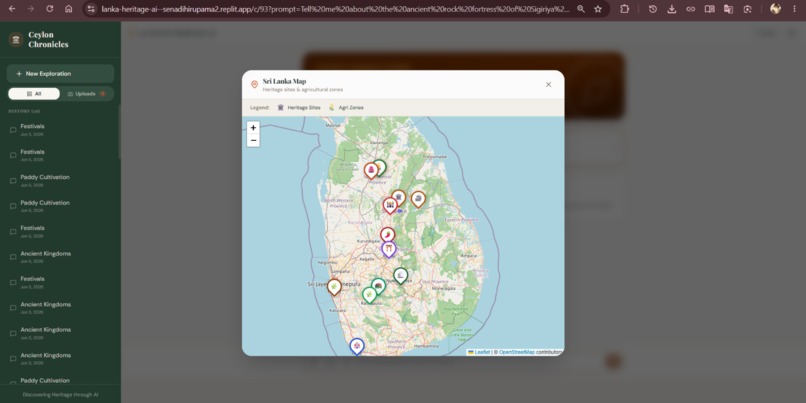806x403 pixels.
Task: Click the translate page icon
Action: pyautogui.click(x=728, y=9)
